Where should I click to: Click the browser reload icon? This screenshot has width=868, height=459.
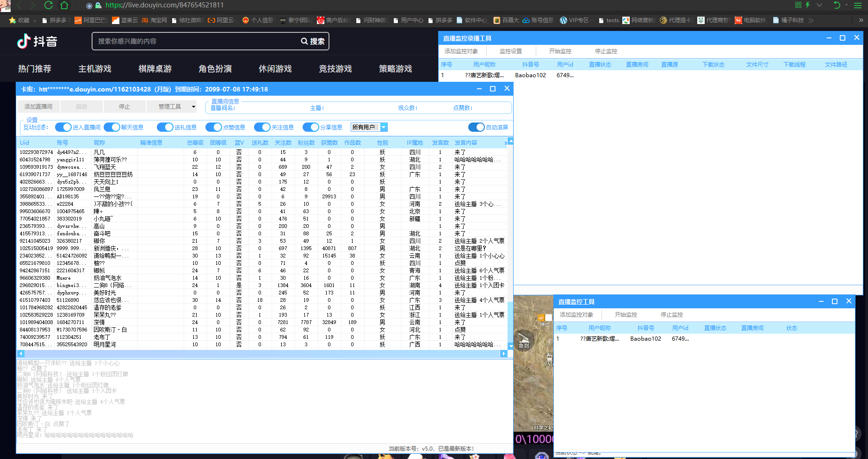point(48,5)
